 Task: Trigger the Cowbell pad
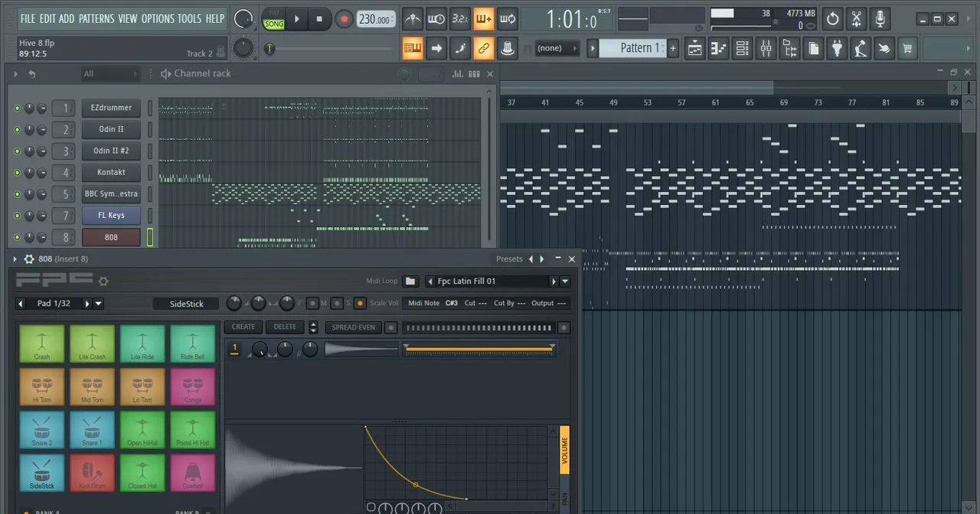pyautogui.click(x=192, y=473)
